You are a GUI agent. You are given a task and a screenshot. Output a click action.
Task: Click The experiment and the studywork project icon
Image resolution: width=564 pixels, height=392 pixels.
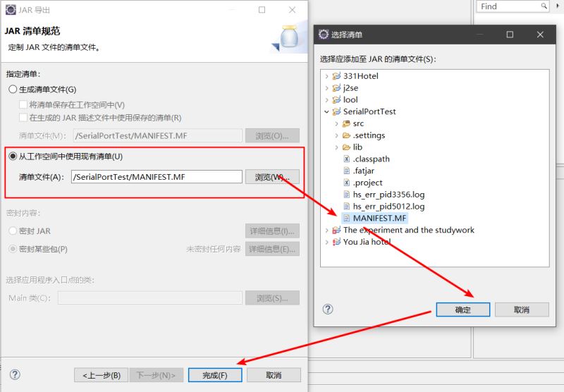pyautogui.click(x=336, y=230)
